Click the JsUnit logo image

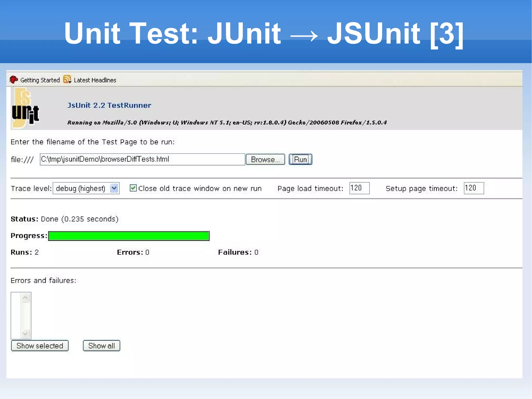(25, 108)
